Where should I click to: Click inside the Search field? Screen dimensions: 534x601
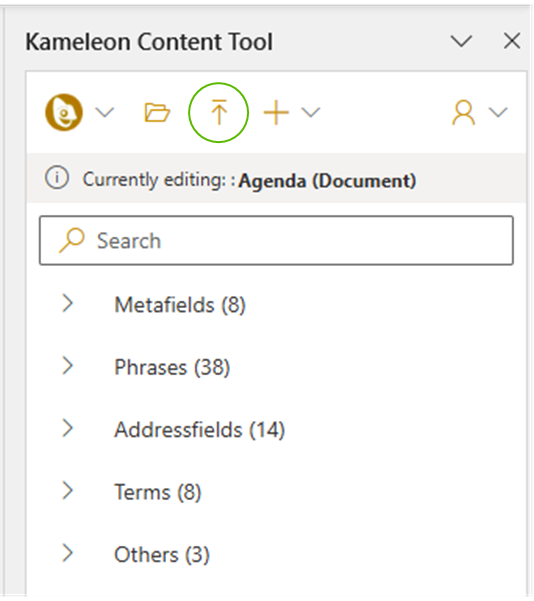[x=276, y=240]
